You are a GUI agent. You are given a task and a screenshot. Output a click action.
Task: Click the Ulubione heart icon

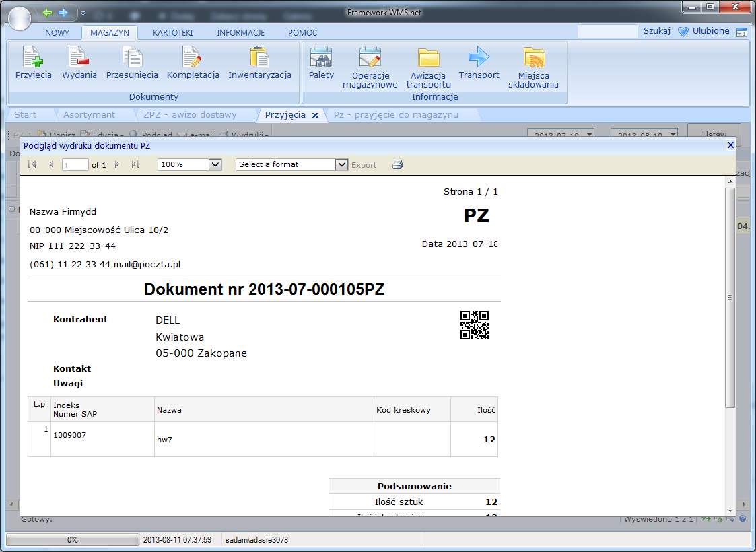tap(683, 32)
